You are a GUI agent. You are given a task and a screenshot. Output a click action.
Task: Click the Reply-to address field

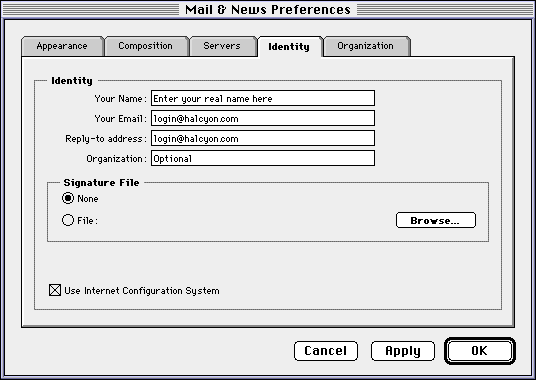coord(263,138)
